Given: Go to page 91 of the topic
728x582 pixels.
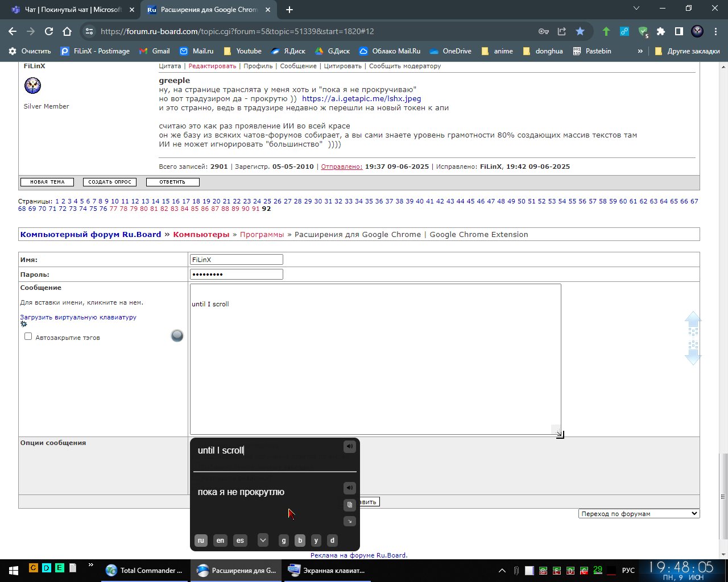Looking at the screenshot, I should pyautogui.click(x=255, y=209).
